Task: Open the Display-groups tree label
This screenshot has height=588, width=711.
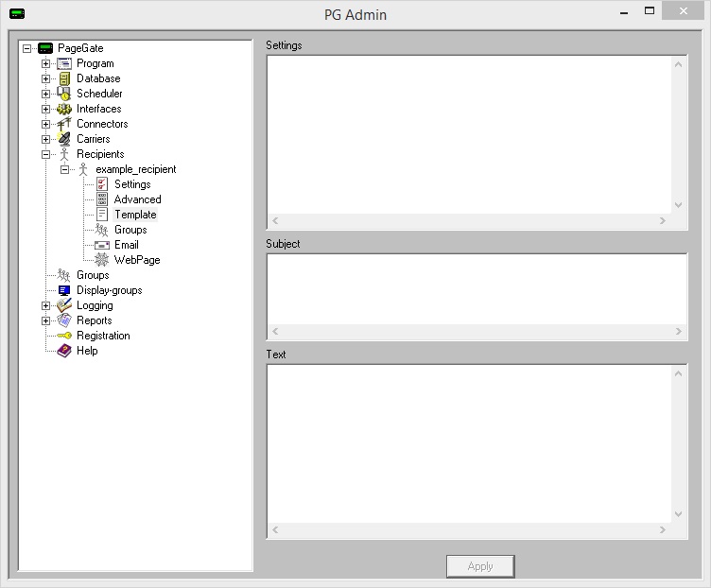Action: (109, 290)
